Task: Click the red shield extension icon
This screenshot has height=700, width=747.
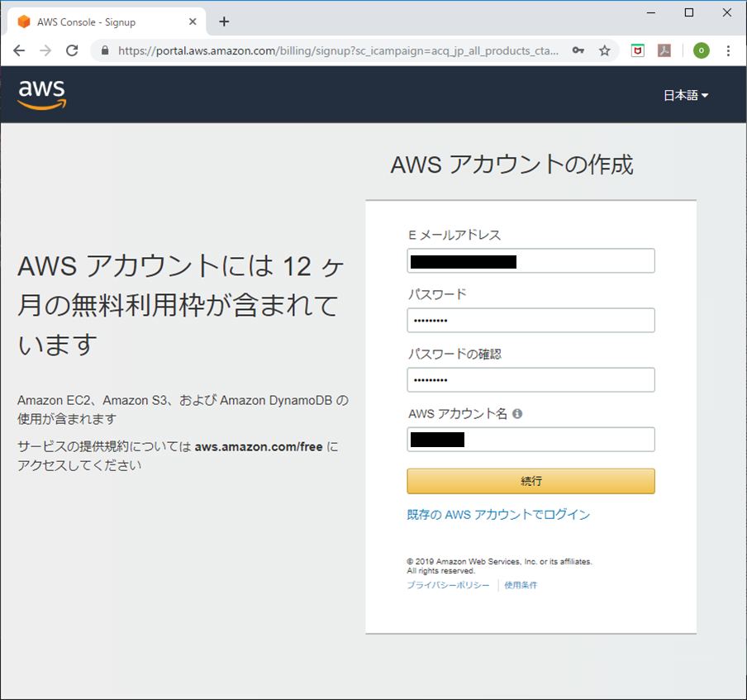Action: (637, 50)
